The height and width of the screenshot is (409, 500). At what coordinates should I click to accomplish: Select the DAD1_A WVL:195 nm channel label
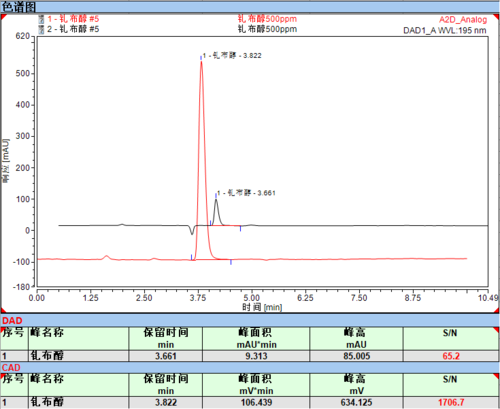pyautogui.click(x=445, y=30)
